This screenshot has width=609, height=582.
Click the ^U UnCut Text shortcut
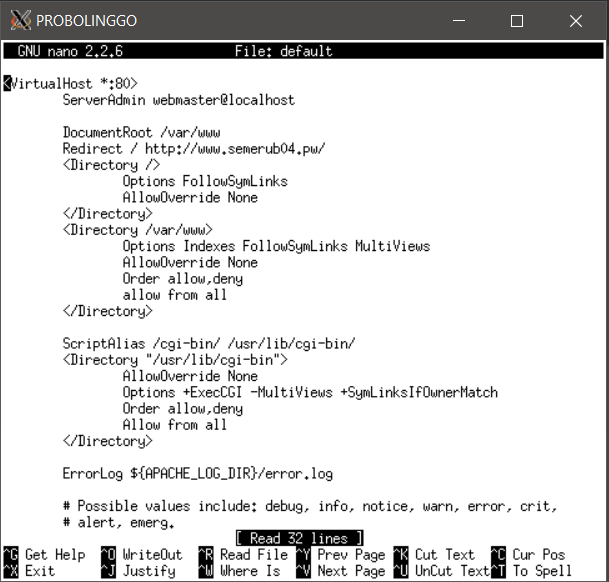442,571
